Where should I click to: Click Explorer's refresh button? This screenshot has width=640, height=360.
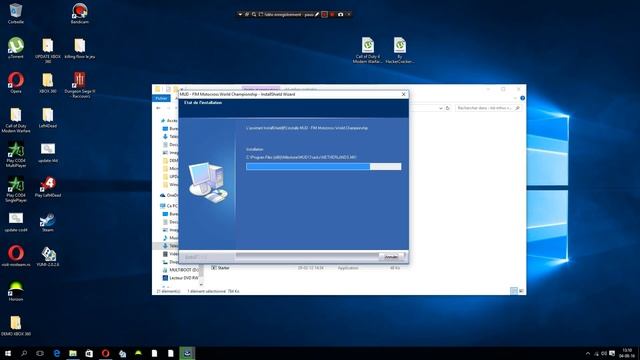(x=448, y=108)
